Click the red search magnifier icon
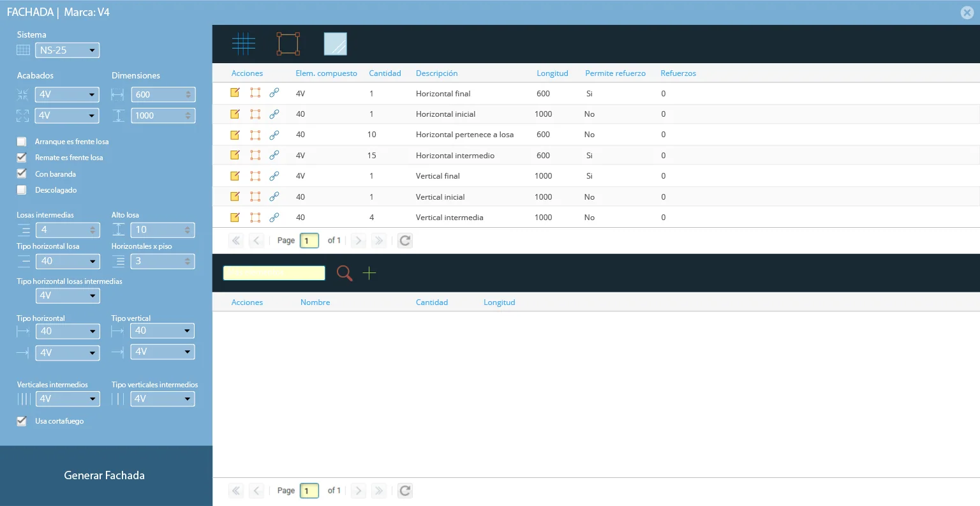980x506 pixels. [x=345, y=273]
